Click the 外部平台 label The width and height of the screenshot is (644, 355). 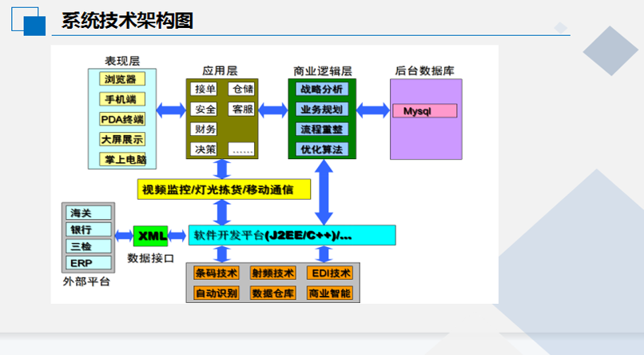86,281
